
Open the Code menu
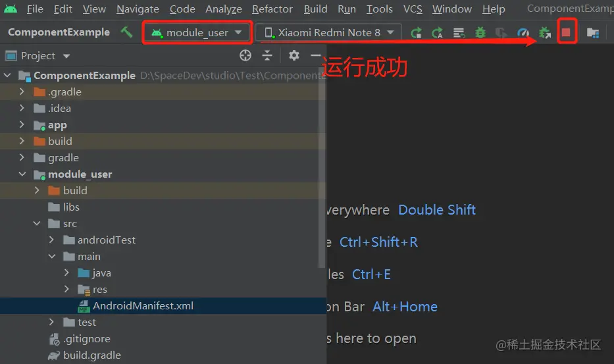[182, 9]
